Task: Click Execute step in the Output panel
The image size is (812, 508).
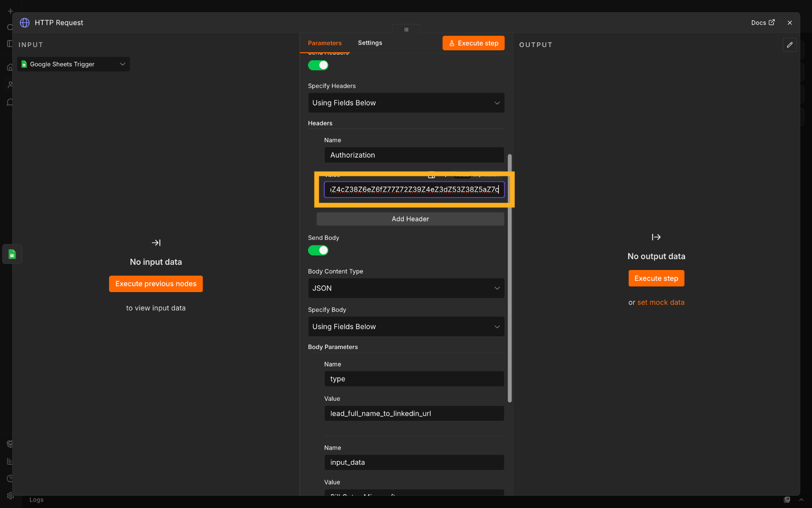Action: click(656, 278)
